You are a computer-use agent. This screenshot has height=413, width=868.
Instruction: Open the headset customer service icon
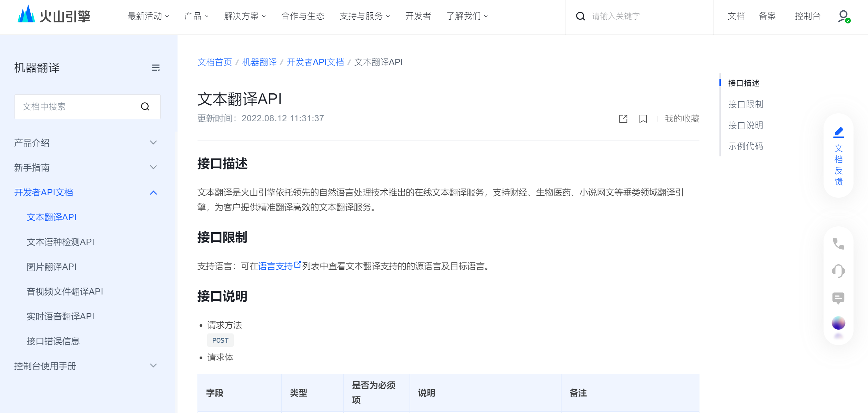(838, 271)
